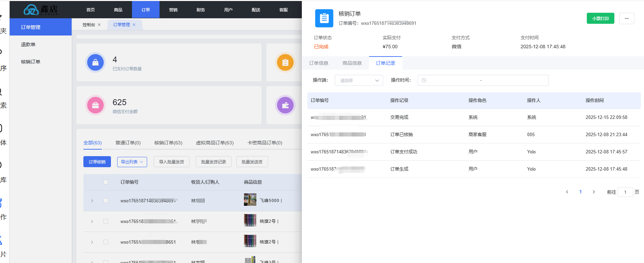644x263 pixels.
Task: Click the 操作时间 date range field
Action: coord(482,80)
